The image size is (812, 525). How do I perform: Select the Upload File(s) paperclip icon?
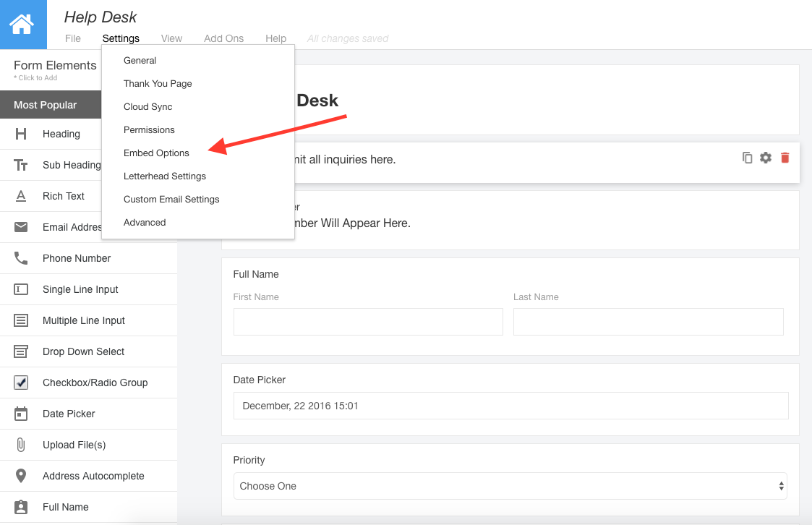click(21, 445)
